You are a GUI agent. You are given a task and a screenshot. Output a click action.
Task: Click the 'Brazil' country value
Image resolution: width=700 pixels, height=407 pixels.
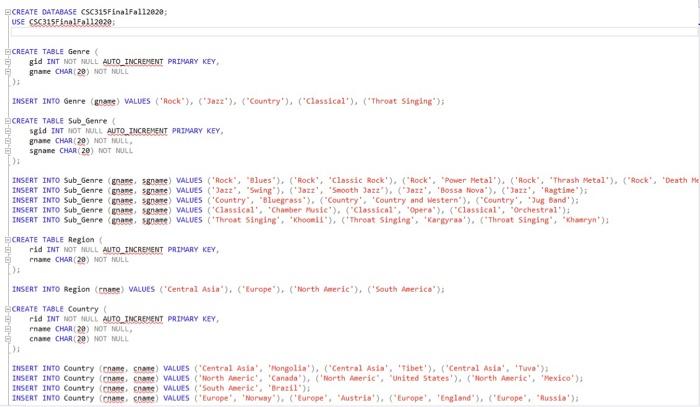coord(284,388)
